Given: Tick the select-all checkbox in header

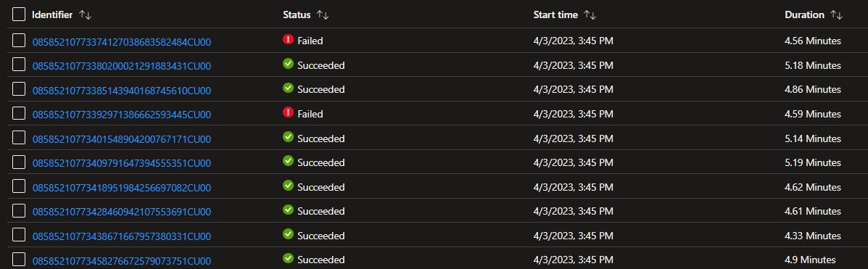Looking at the screenshot, I should [19, 15].
